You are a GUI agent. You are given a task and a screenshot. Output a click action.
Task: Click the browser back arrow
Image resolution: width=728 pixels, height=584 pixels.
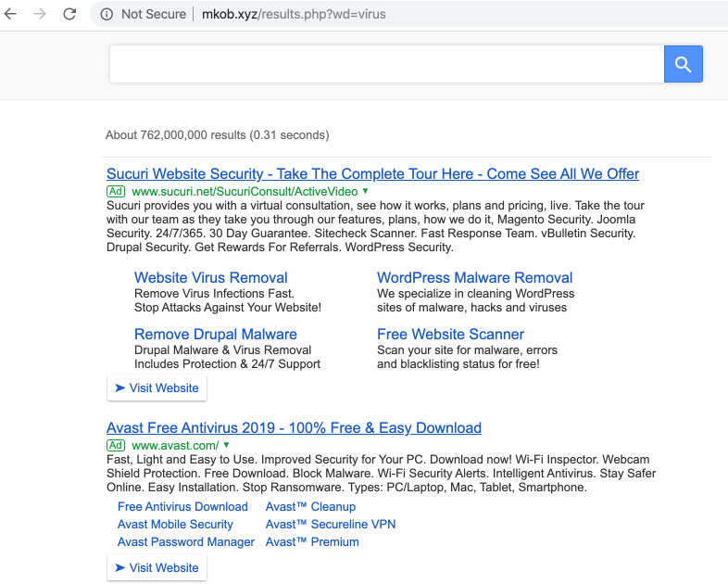point(11,14)
